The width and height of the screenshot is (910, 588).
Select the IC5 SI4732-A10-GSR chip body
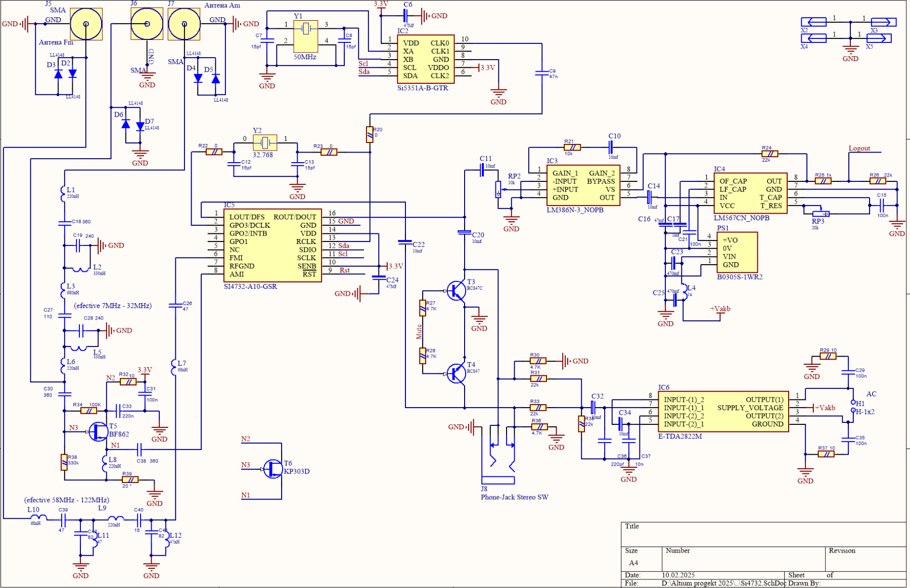pos(272,245)
